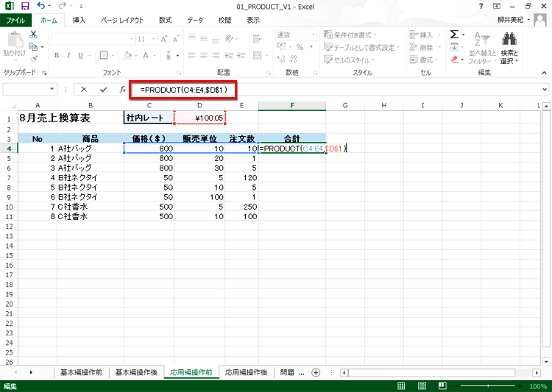Image resolution: width=552 pixels, height=392 pixels.
Task: Click the Wrap Text icon
Action: pos(258,39)
